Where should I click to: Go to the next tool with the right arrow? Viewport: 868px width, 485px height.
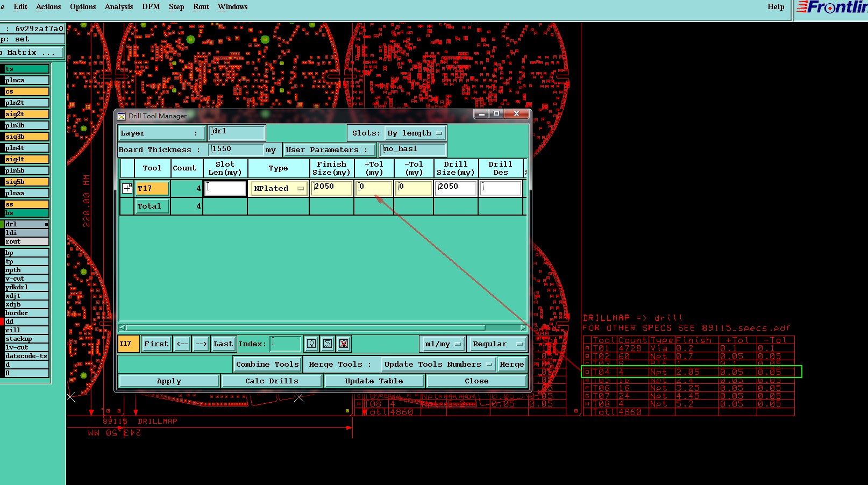(x=201, y=344)
